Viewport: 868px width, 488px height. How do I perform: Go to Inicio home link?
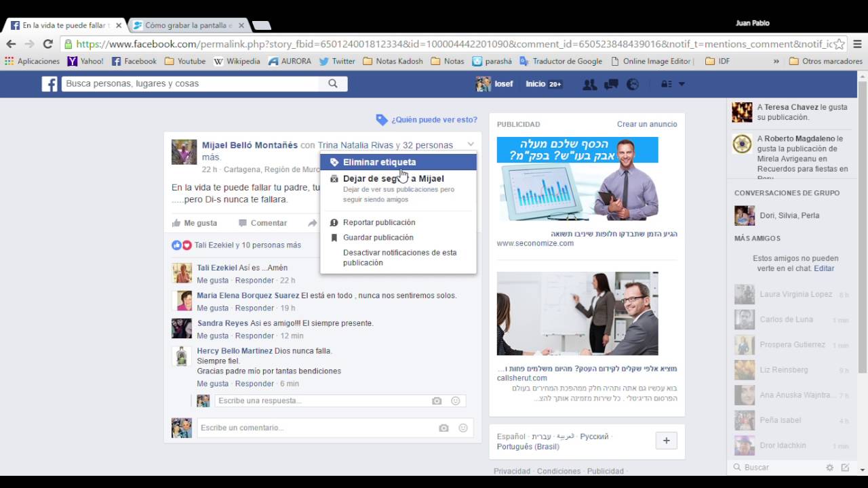pyautogui.click(x=536, y=84)
